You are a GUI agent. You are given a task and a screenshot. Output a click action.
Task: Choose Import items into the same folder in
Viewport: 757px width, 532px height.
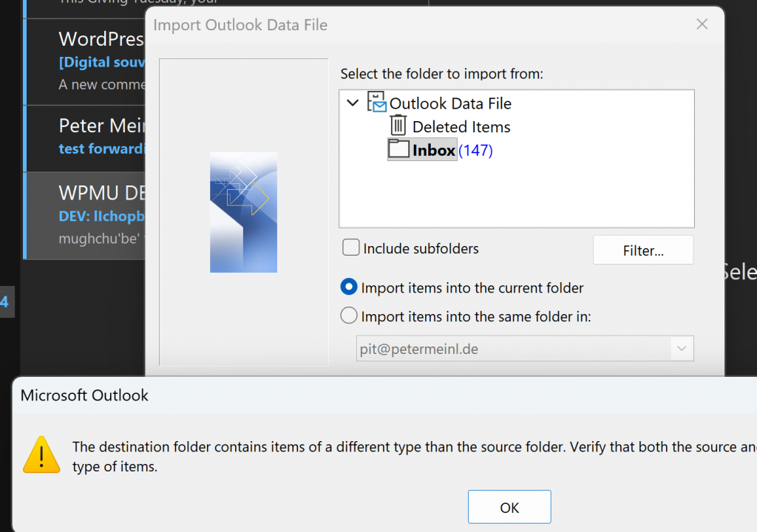tap(349, 316)
